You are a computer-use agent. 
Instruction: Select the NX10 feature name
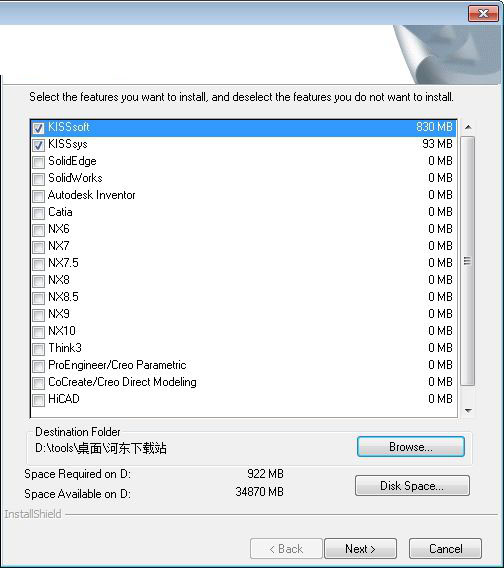62,331
